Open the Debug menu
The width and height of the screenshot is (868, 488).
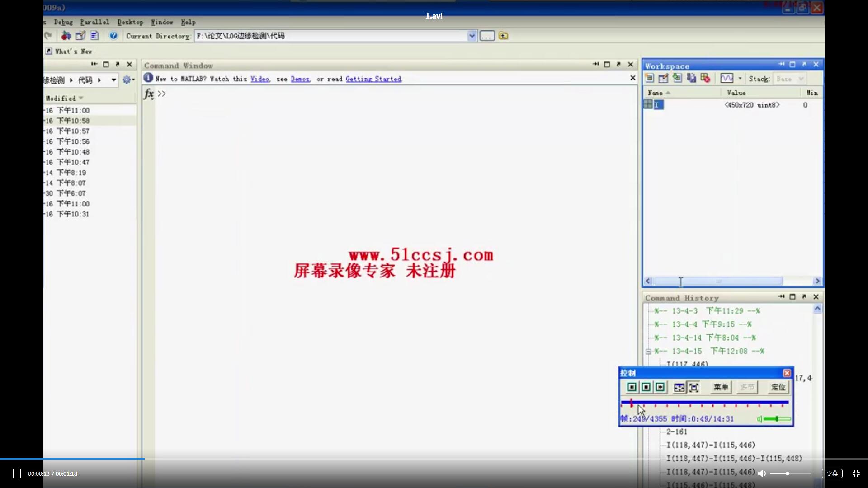63,22
